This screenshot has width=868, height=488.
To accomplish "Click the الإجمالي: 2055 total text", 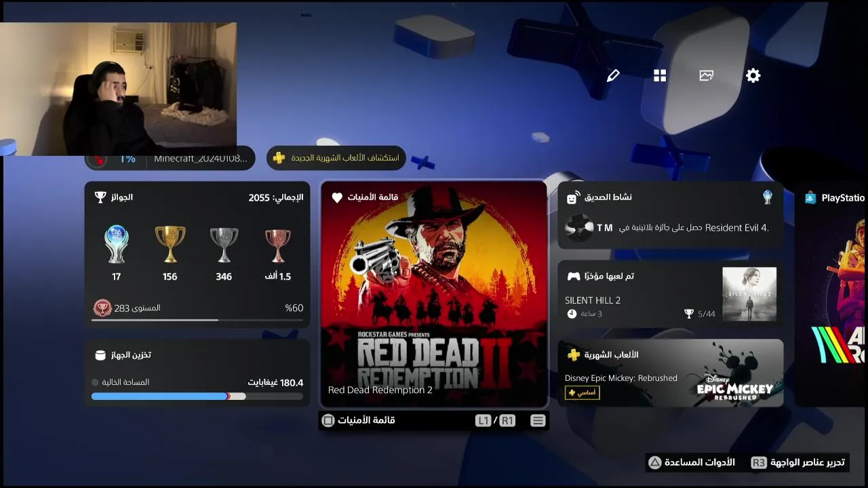I will [x=276, y=198].
